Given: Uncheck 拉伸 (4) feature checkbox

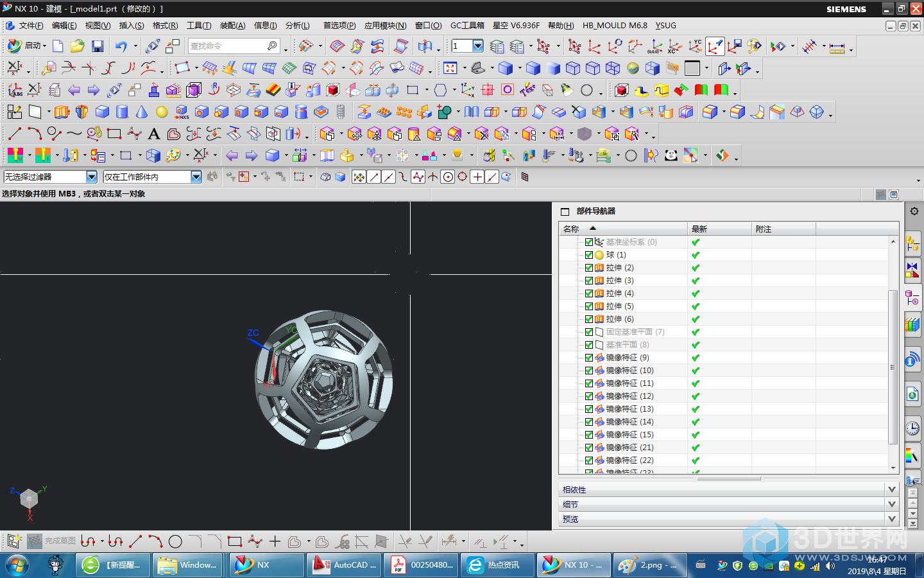Looking at the screenshot, I should [588, 293].
